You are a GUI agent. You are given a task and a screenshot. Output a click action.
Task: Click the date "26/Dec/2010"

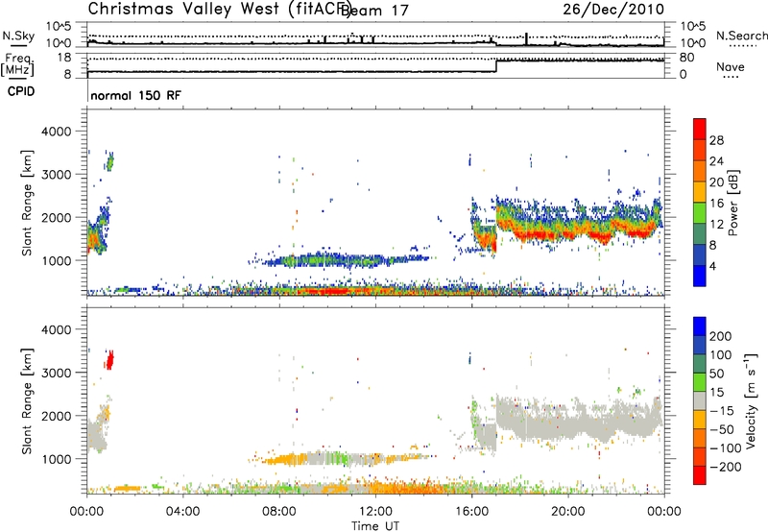click(613, 10)
